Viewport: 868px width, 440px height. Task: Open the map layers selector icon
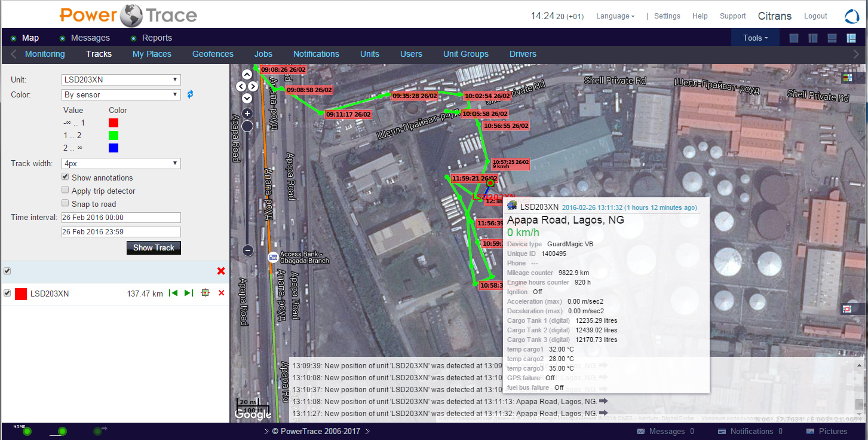[846, 78]
